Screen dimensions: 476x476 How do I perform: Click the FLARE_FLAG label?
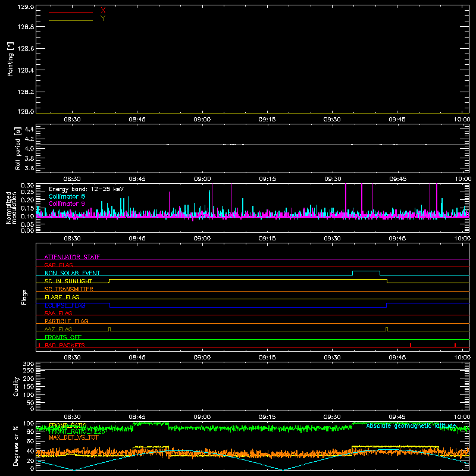pyautogui.click(x=62, y=297)
